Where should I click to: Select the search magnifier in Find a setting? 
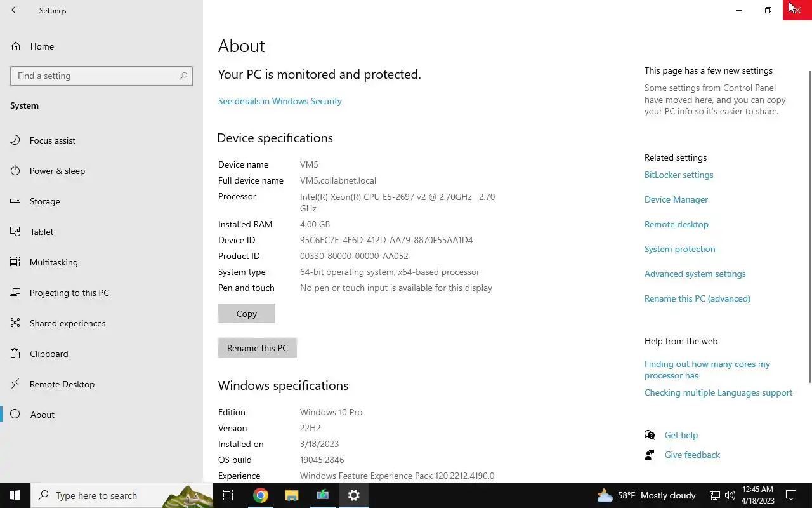click(x=183, y=76)
